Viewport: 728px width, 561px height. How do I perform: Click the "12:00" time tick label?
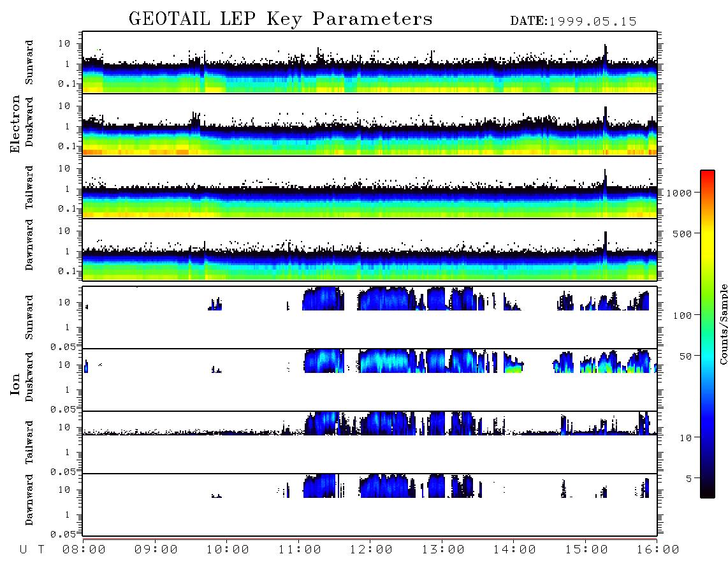click(371, 550)
